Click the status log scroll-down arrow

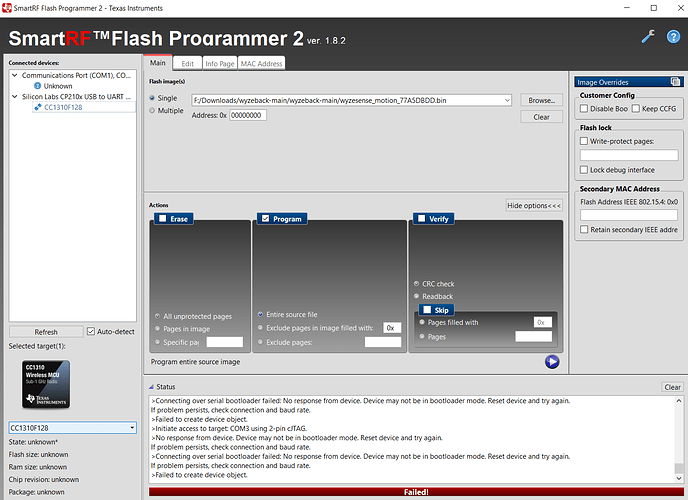[679, 479]
